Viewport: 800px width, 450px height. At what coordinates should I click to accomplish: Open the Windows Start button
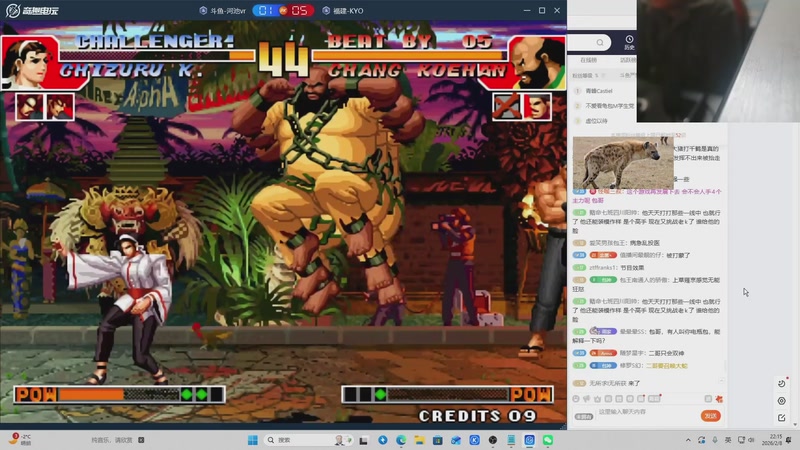253,440
